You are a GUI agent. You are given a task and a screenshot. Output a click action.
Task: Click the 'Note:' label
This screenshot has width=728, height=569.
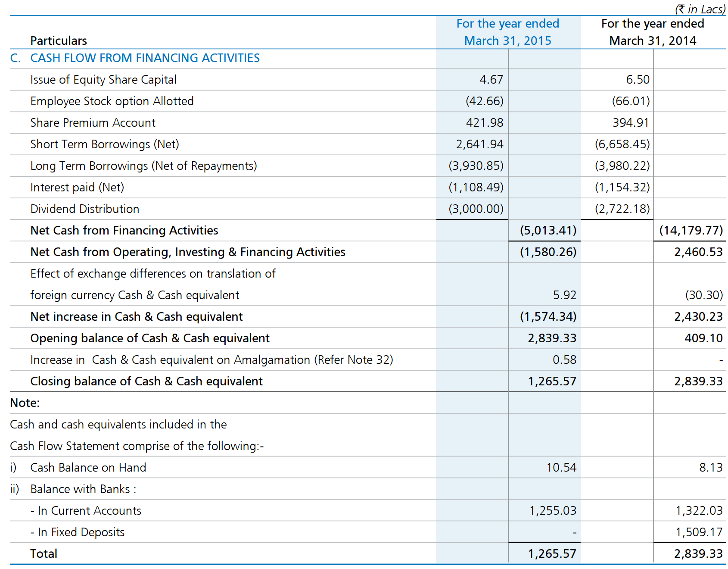pyautogui.click(x=25, y=403)
